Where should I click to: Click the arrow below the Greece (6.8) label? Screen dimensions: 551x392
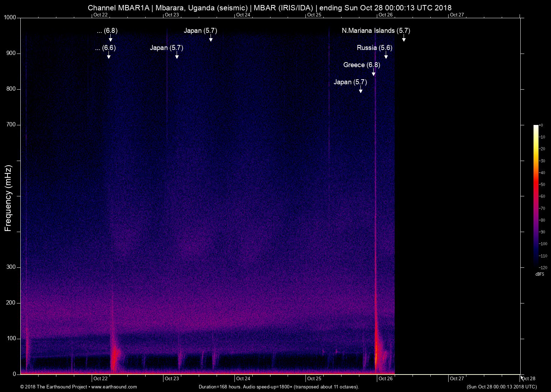(374, 72)
